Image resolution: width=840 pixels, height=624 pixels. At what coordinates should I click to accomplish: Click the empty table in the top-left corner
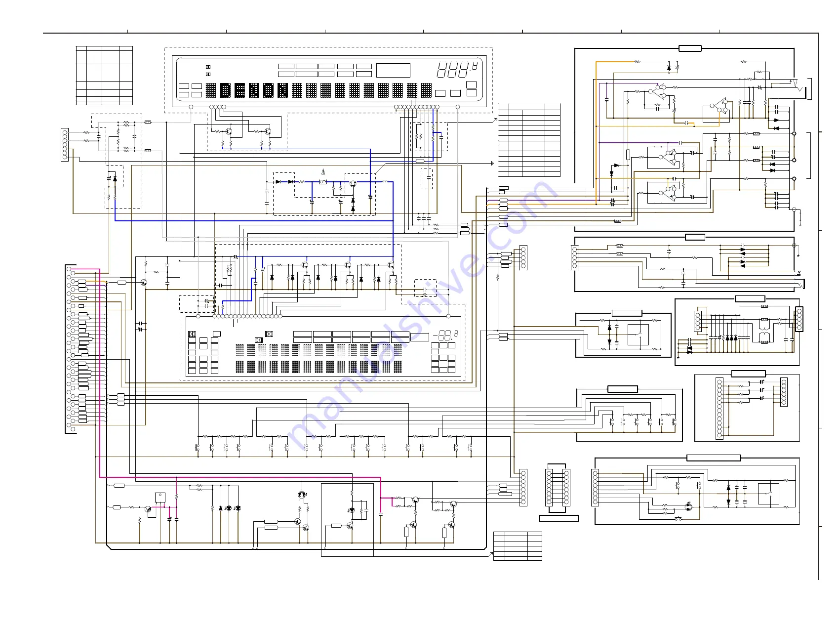(x=104, y=76)
